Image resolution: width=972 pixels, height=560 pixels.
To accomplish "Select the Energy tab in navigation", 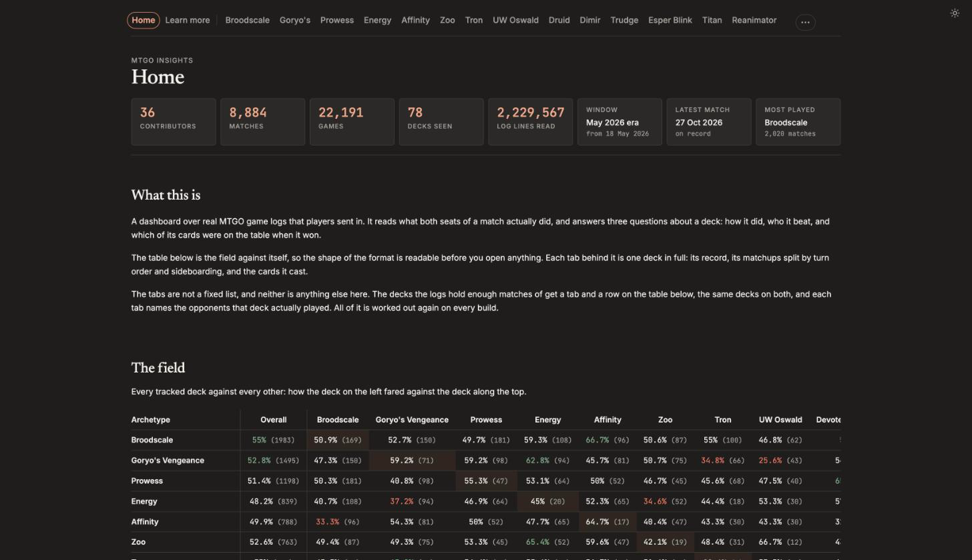I will pos(377,20).
